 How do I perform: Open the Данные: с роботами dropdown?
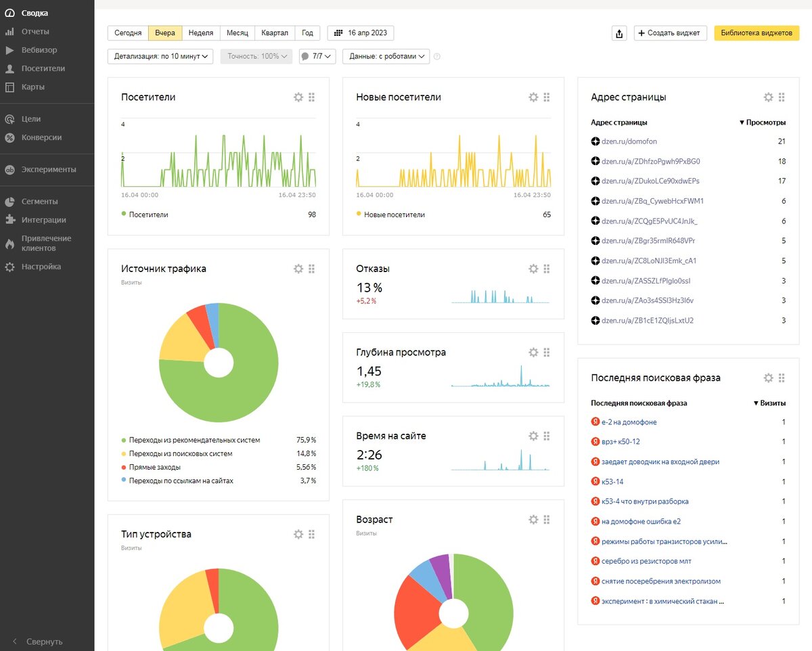386,57
